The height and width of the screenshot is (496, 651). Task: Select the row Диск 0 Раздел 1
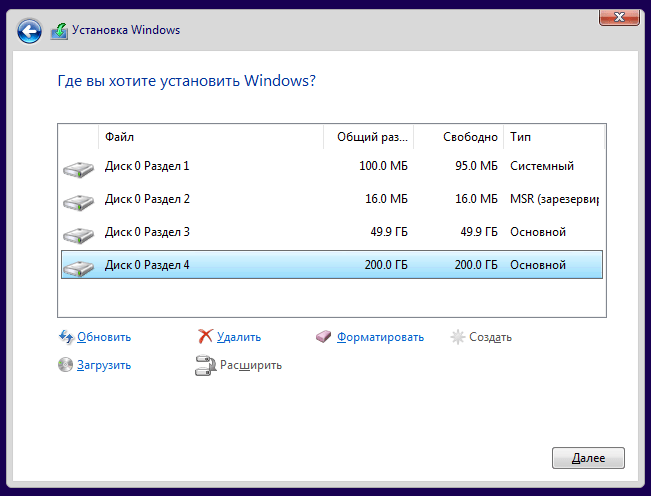click(332, 166)
